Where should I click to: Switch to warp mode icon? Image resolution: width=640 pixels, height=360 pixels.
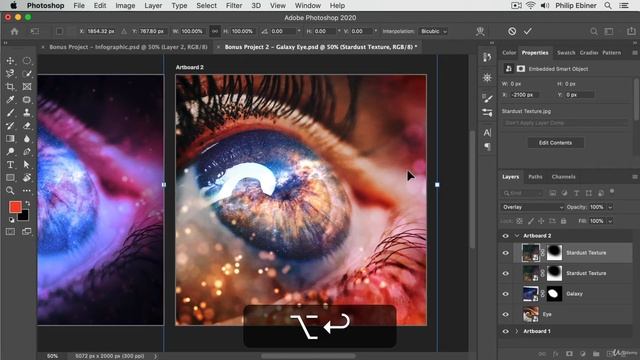480,31
